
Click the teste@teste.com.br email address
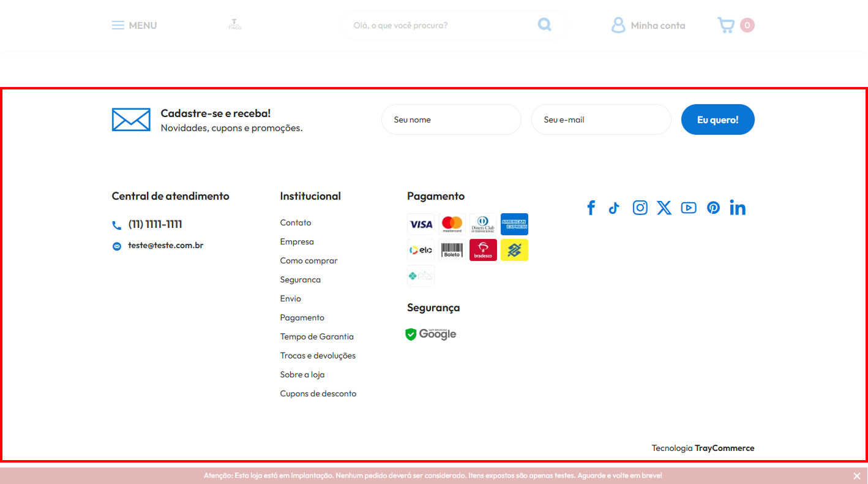tap(165, 245)
